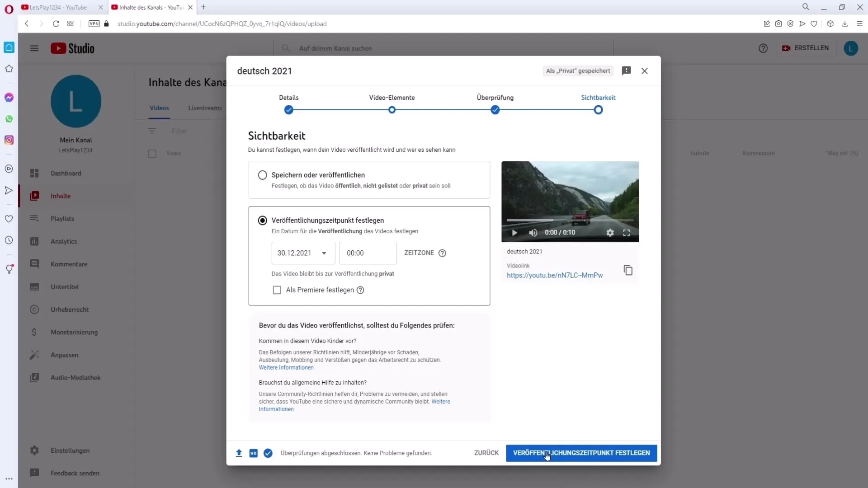The image size is (868, 488).
Task: Open a new browser tab with plus
Action: pos(203,7)
